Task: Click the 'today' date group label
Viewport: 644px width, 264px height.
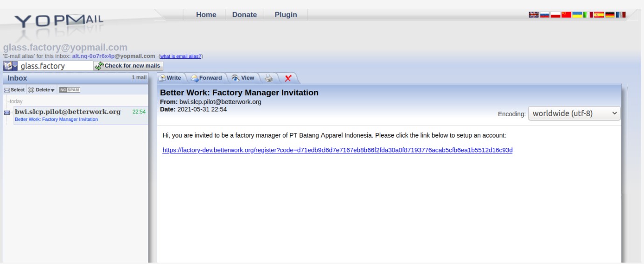Action: tap(15, 101)
